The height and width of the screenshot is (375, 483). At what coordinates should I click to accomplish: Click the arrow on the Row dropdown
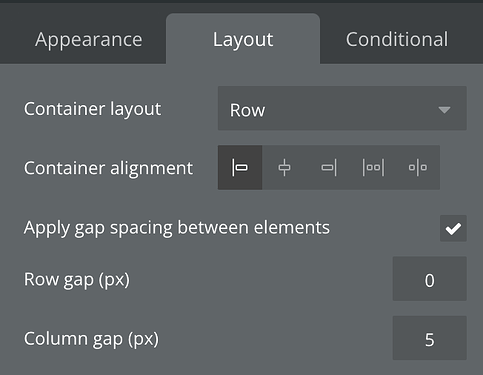click(x=444, y=110)
